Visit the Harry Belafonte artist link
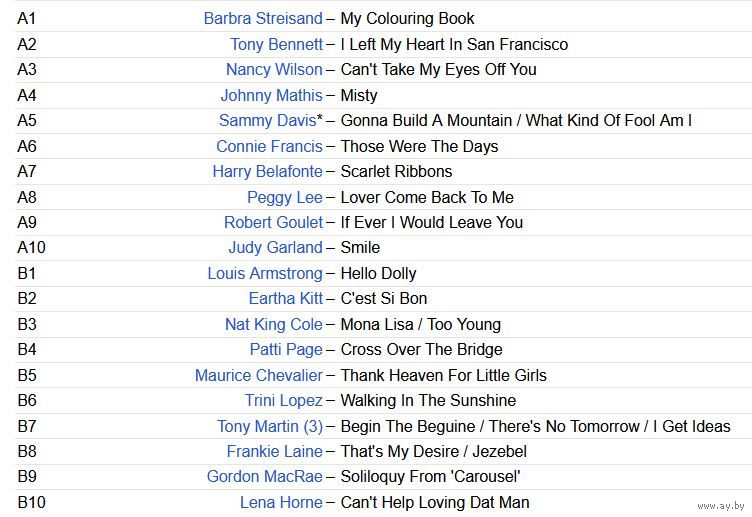The width and height of the screenshot is (752, 517). pyautogui.click(x=267, y=171)
